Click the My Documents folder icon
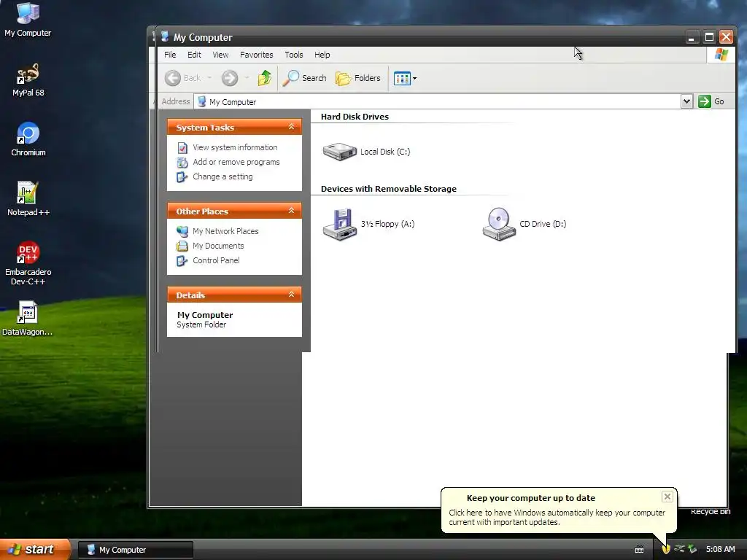747x560 pixels. pos(182,246)
